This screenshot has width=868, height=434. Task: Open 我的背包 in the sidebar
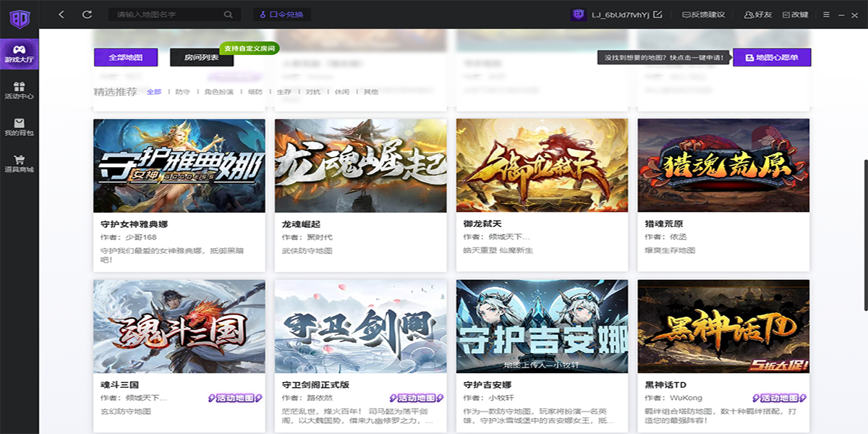[19, 127]
